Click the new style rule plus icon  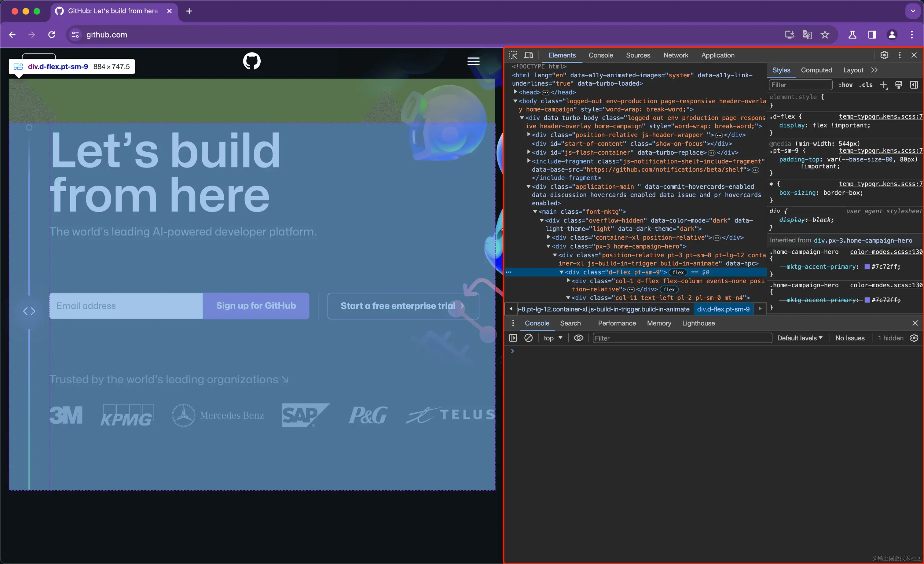click(883, 85)
